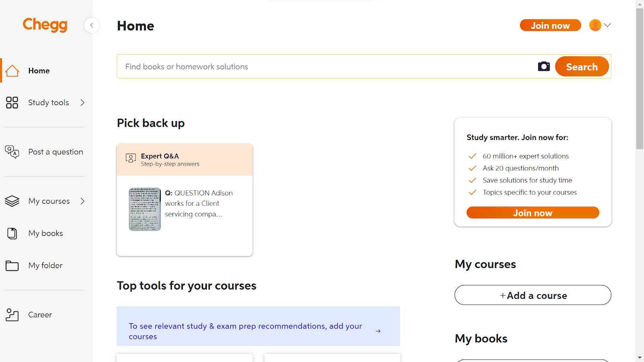Viewport: 644px width, 362px height.
Task: Open the add your courses recommendation link
Action: pos(258,326)
